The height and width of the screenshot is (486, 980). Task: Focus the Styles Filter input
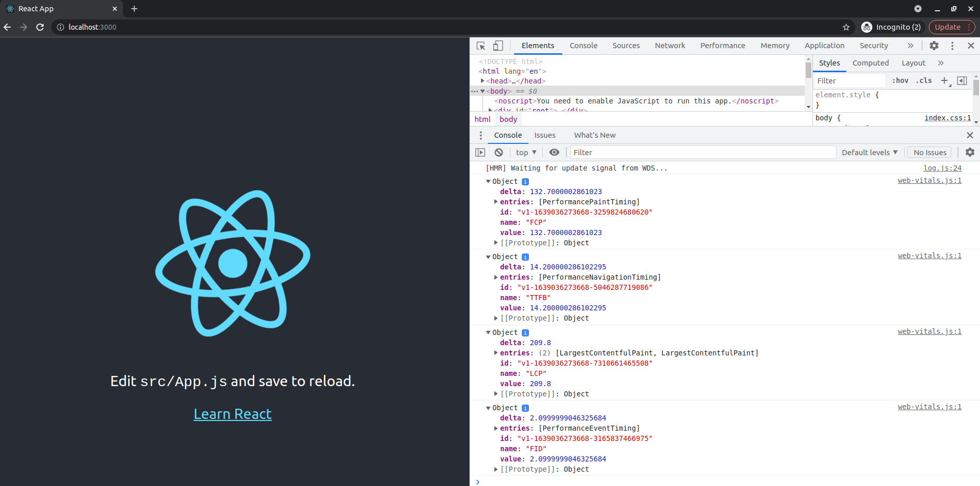[x=849, y=80]
